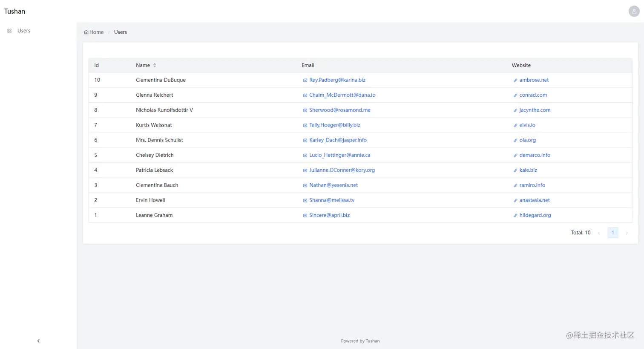Visit website jacynthe.com
This screenshot has height=349, width=644.
535,110
